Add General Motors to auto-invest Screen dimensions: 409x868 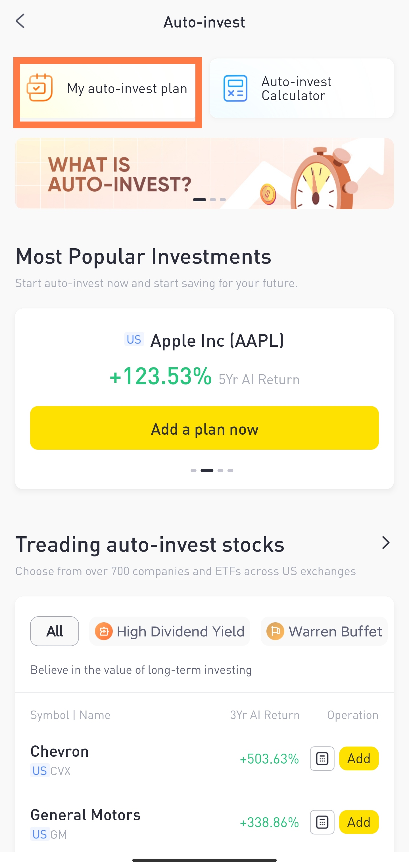(x=358, y=822)
